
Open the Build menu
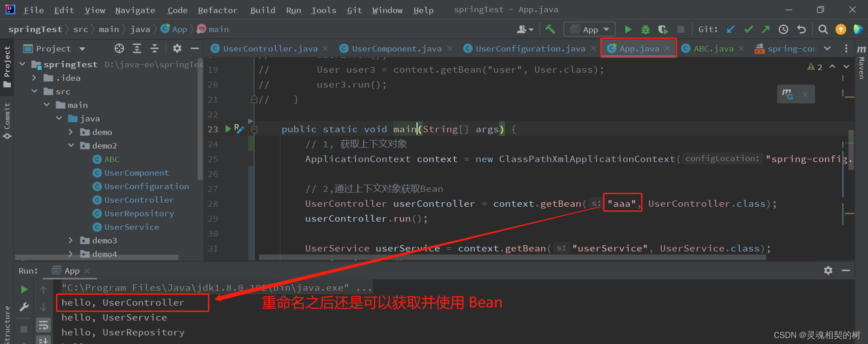click(x=263, y=10)
